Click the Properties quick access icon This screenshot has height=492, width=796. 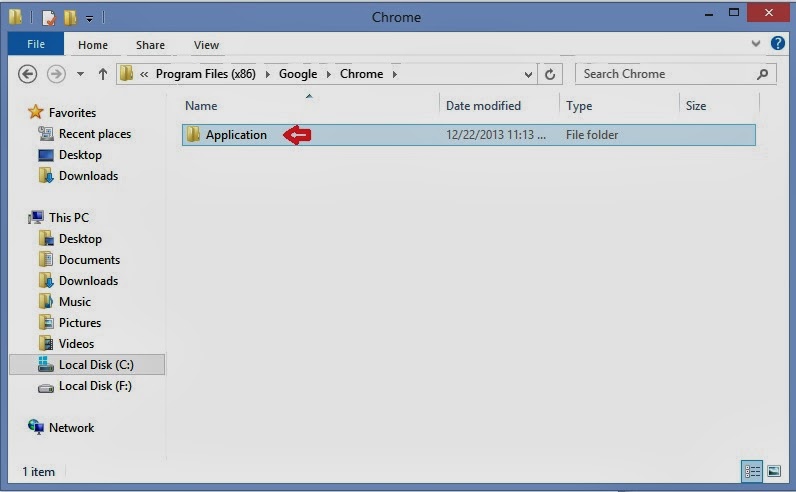tap(49, 18)
